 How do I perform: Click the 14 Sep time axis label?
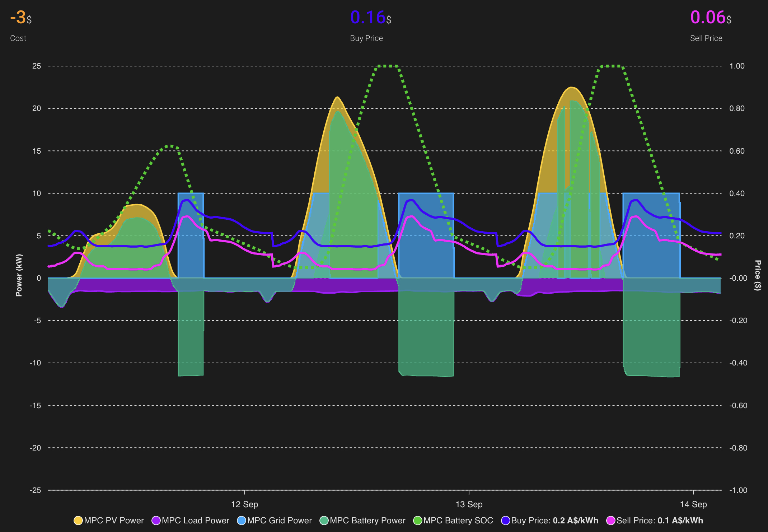[x=693, y=504]
